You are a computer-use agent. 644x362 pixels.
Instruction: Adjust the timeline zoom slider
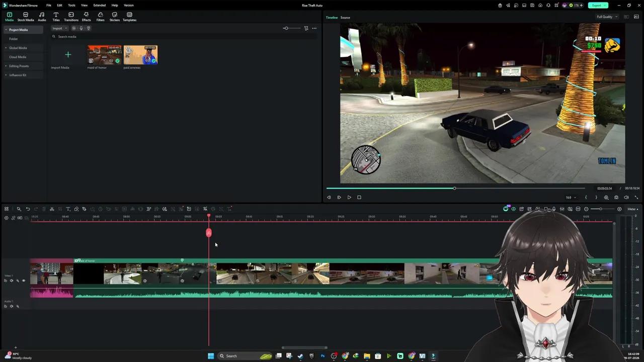click(x=600, y=209)
